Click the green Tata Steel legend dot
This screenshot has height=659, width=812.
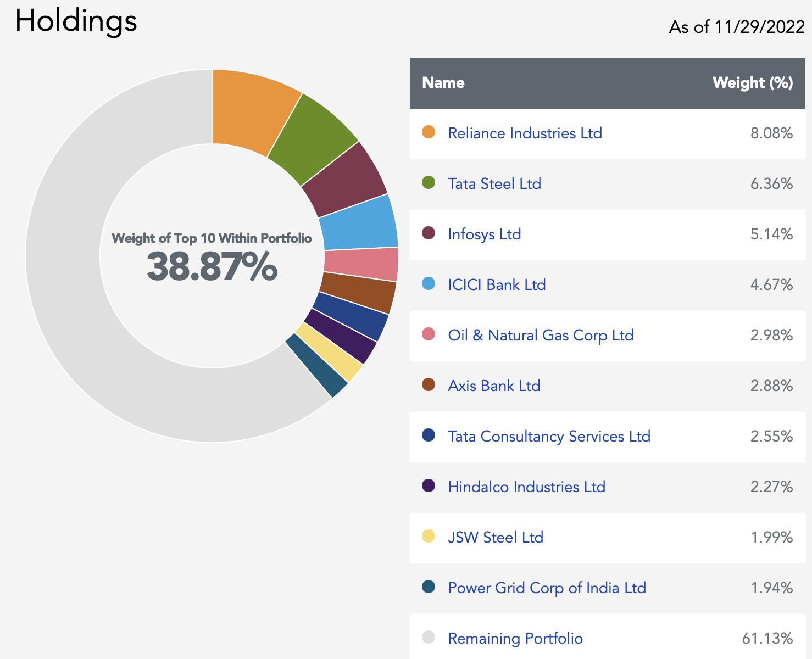point(429,183)
